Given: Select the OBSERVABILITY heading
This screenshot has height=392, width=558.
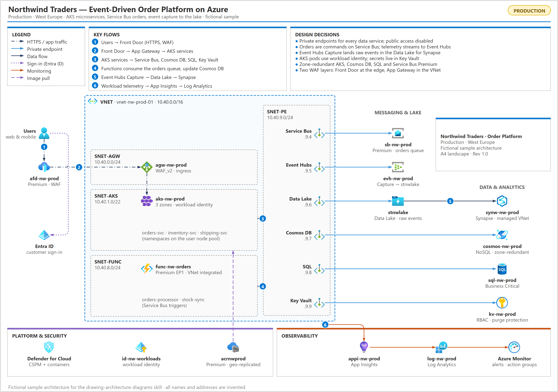Looking at the screenshot, I should 300,336.
